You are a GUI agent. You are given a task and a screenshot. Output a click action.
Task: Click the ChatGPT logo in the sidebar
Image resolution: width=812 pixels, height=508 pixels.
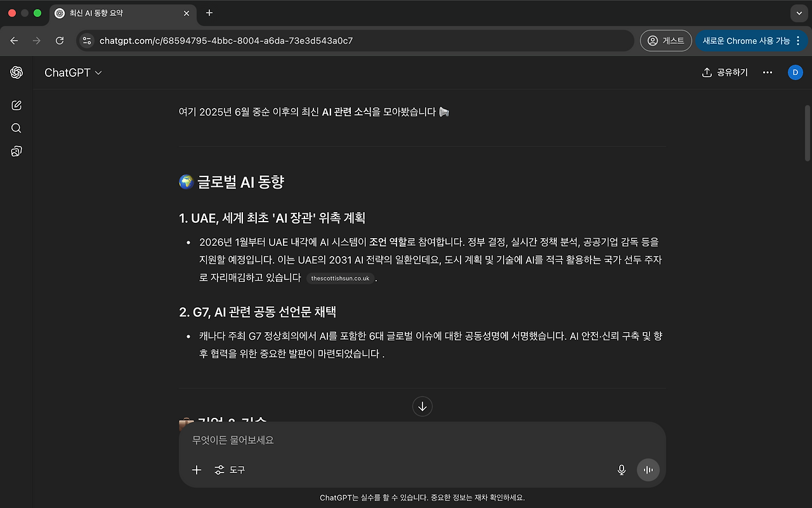16,72
